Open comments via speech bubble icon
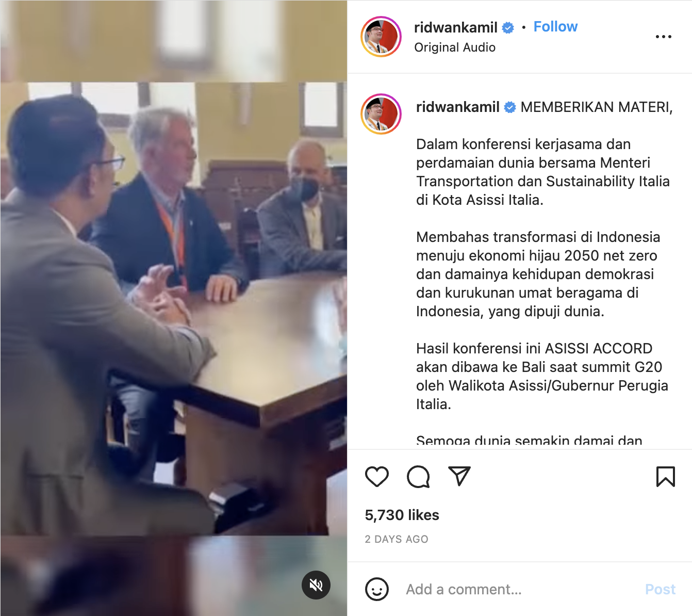The width and height of the screenshot is (692, 616). (418, 477)
